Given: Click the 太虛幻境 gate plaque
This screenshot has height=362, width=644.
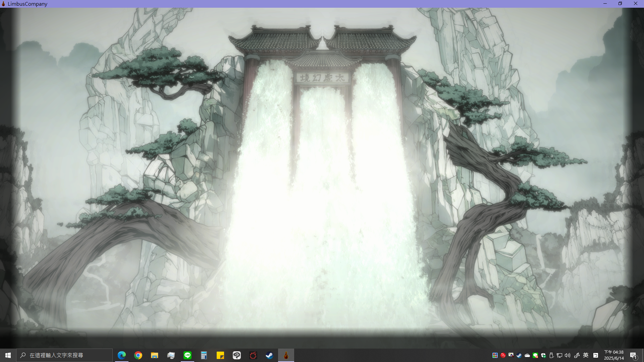Looking at the screenshot, I should (x=322, y=78).
